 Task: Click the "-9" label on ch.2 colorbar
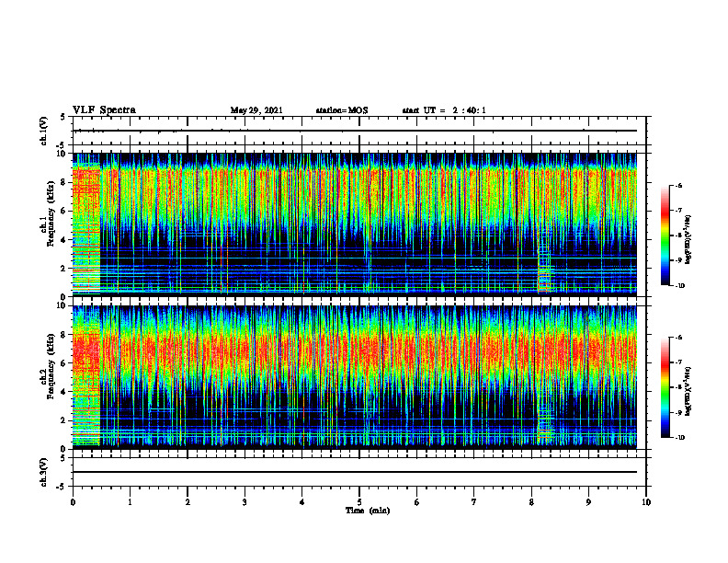678,412
